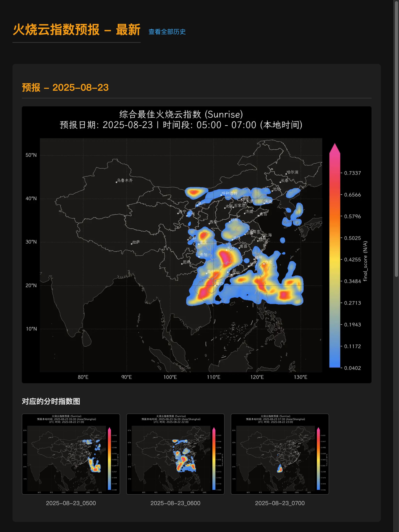
Task: Open the 07:00 hourly index thumbnail
Action: point(280,454)
